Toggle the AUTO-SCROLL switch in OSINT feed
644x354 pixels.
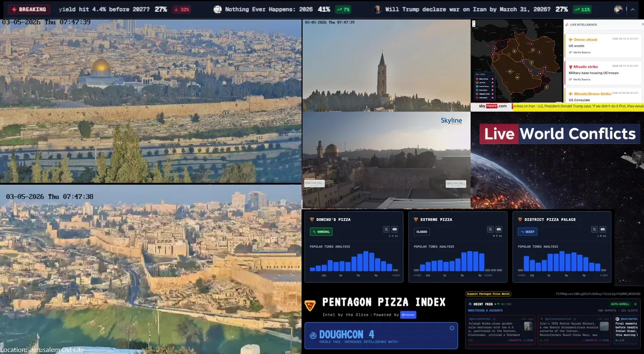[620, 304]
